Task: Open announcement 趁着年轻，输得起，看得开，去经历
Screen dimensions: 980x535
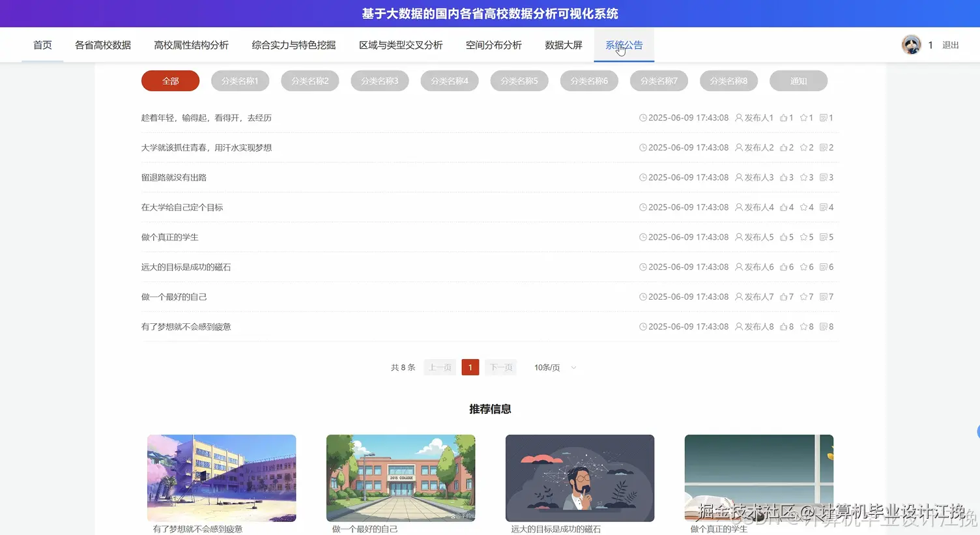Action: coord(207,118)
